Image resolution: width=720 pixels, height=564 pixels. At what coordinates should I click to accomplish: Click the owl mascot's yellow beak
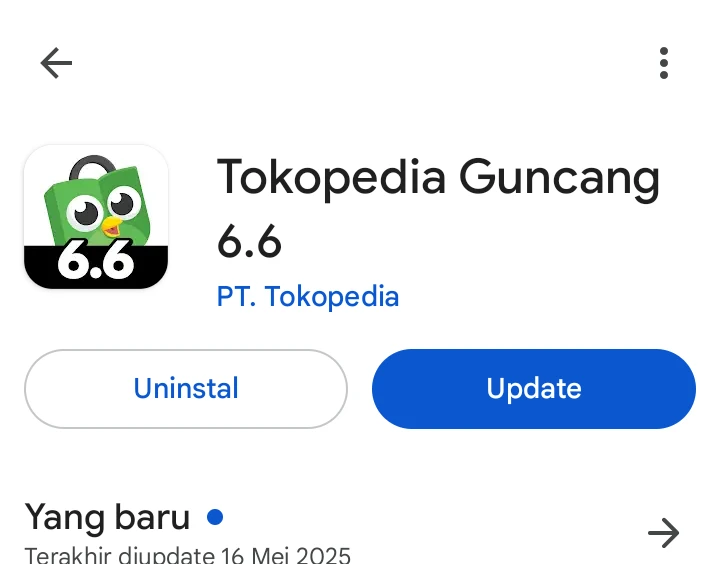112,226
